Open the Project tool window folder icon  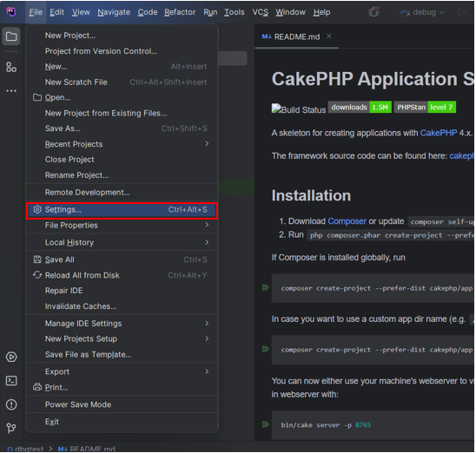[x=11, y=36]
